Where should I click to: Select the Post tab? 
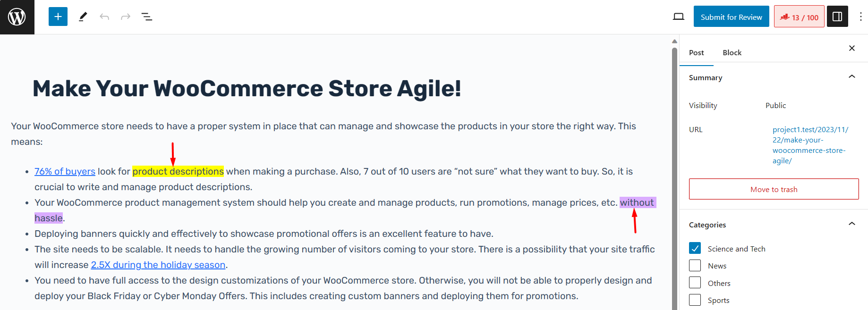point(696,52)
